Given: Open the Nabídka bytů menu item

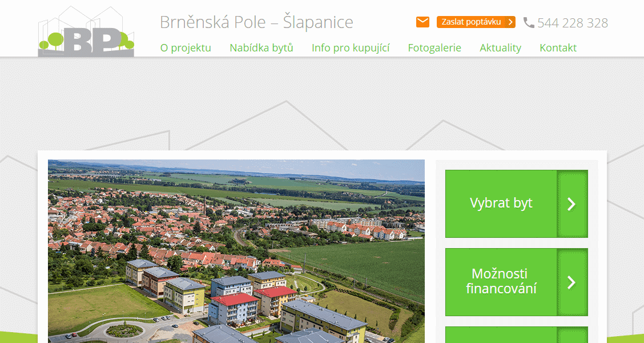Looking at the screenshot, I should tap(261, 48).
